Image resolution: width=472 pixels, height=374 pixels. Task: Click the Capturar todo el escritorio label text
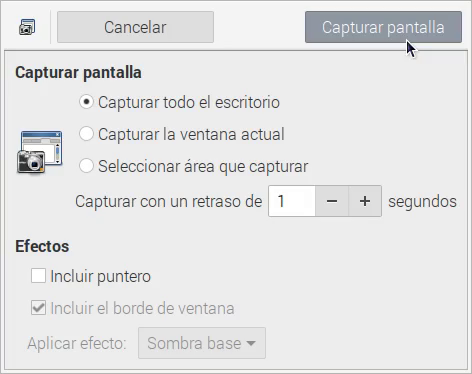(189, 102)
